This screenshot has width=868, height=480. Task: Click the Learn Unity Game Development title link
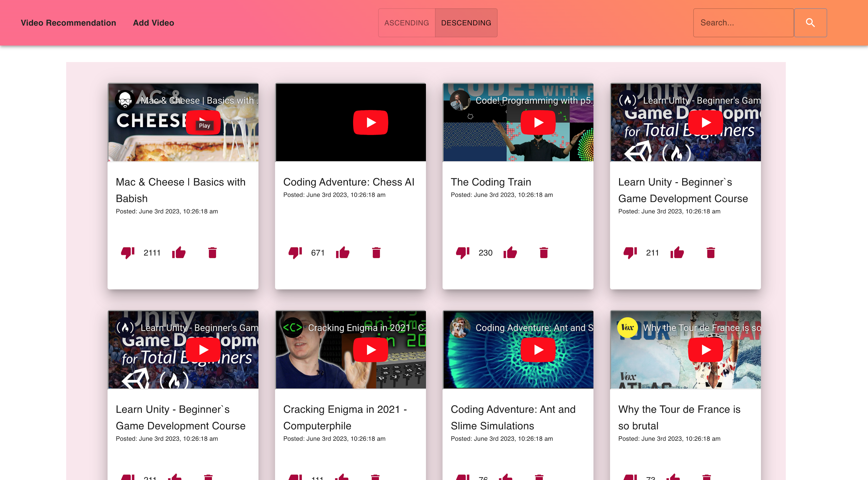683,190
